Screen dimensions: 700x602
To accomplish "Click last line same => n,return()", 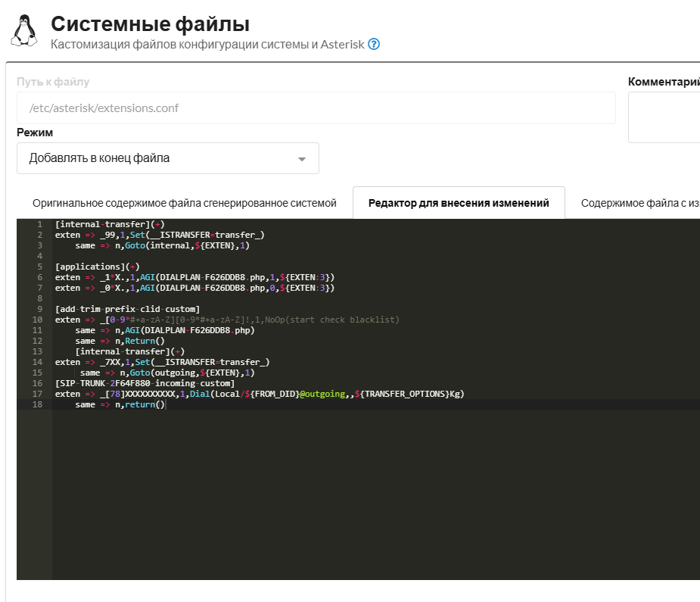I will click(x=120, y=404).
